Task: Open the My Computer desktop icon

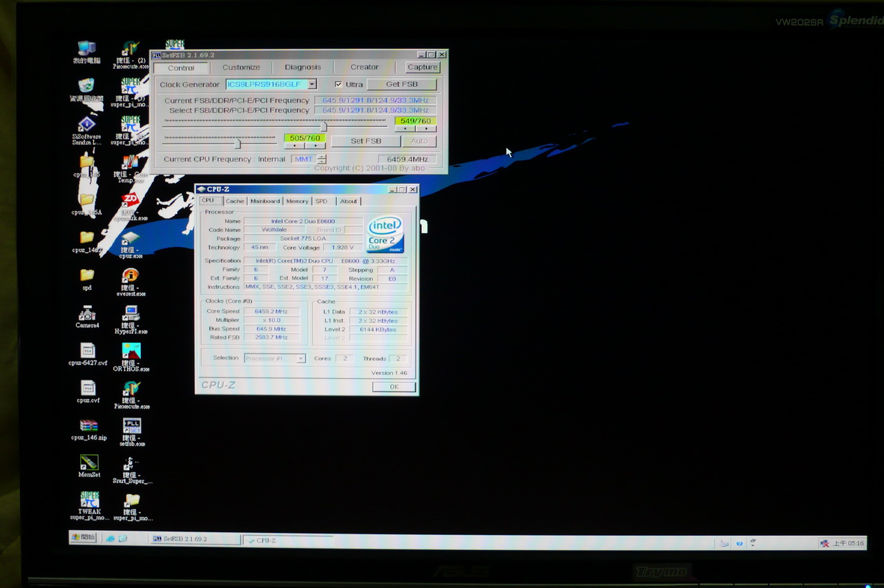Action: (86, 52)
